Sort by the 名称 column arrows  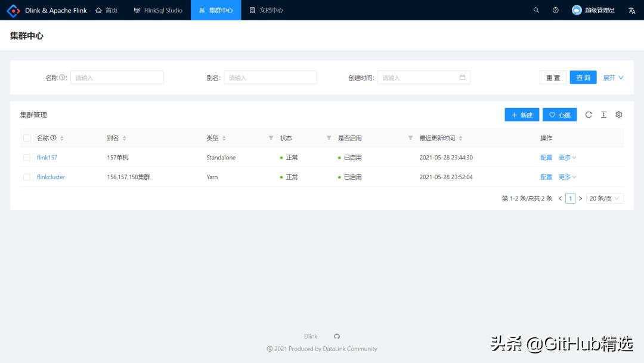click(62, 138)
